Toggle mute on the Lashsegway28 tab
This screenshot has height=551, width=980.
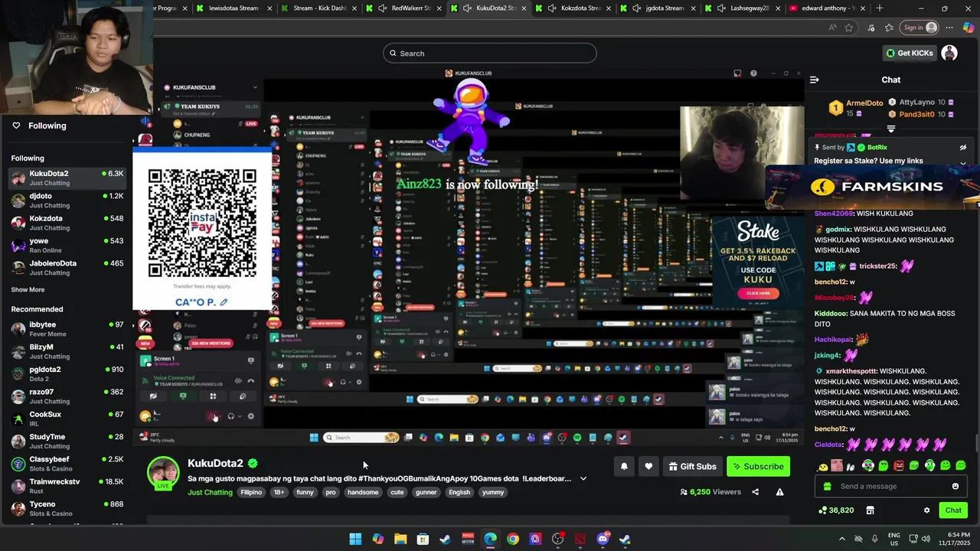(x=720, y=8)
